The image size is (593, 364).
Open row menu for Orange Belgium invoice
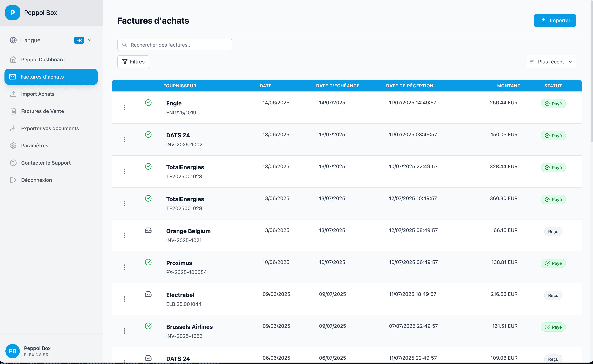pyautogui.click(x=125, y=235)
